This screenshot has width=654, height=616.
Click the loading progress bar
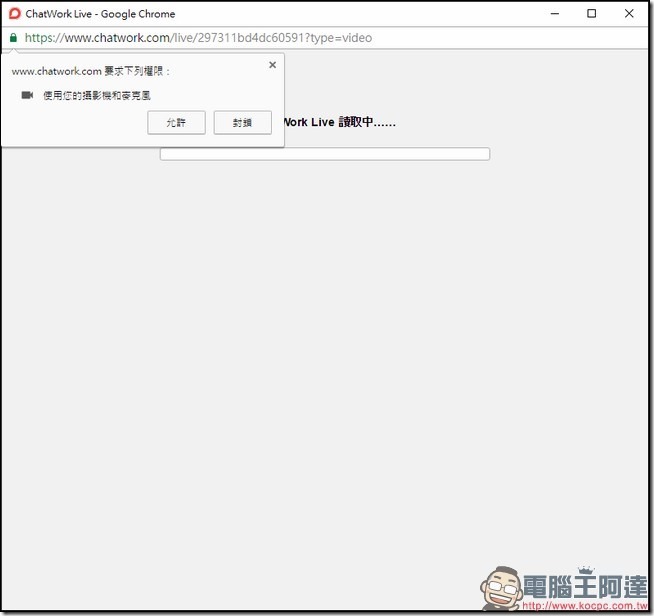(x=324, y=154)
